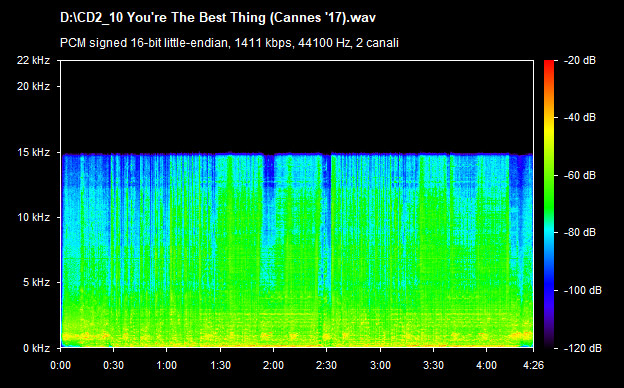Click the PCM format info line
Image resolution: width=624 pixels, height=388 pixels.
coord(229,43)
